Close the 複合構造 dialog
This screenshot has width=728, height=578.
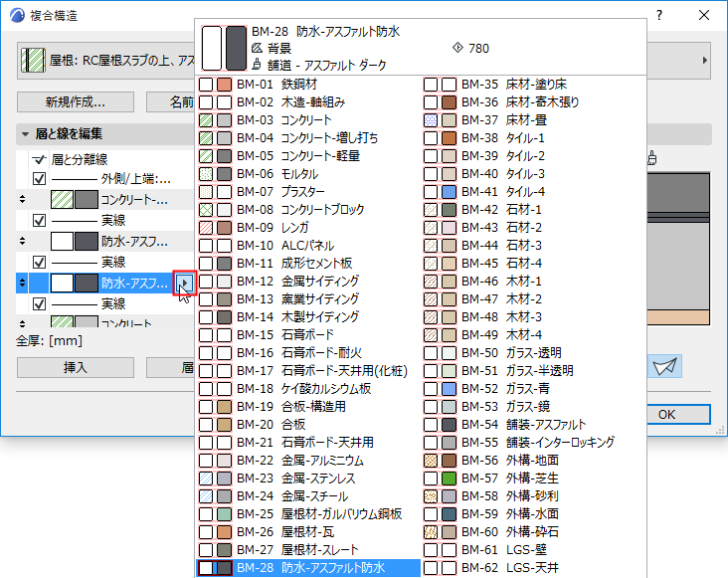click(x=704, y=15)
